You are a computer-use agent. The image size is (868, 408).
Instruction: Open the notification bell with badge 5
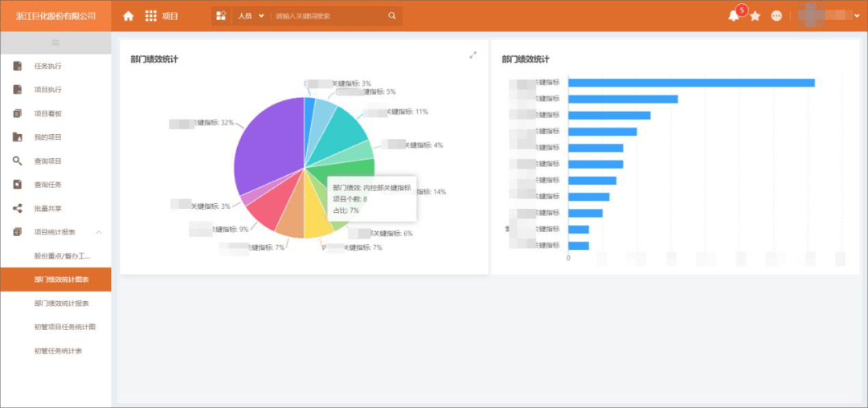(734, 16)
